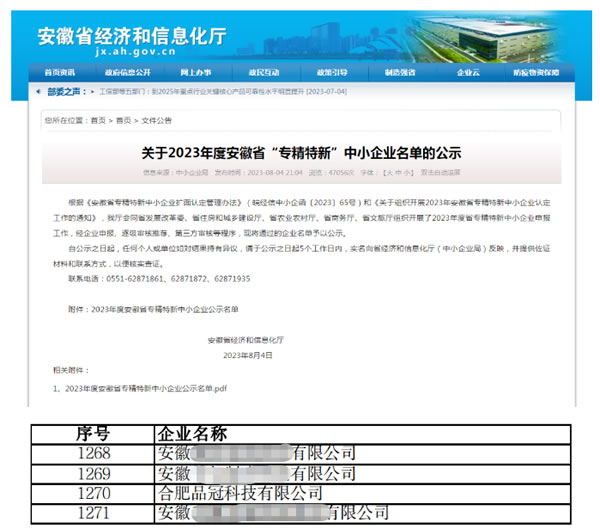Click the publish time 2023-08-04 21:04

coord(258,173)
